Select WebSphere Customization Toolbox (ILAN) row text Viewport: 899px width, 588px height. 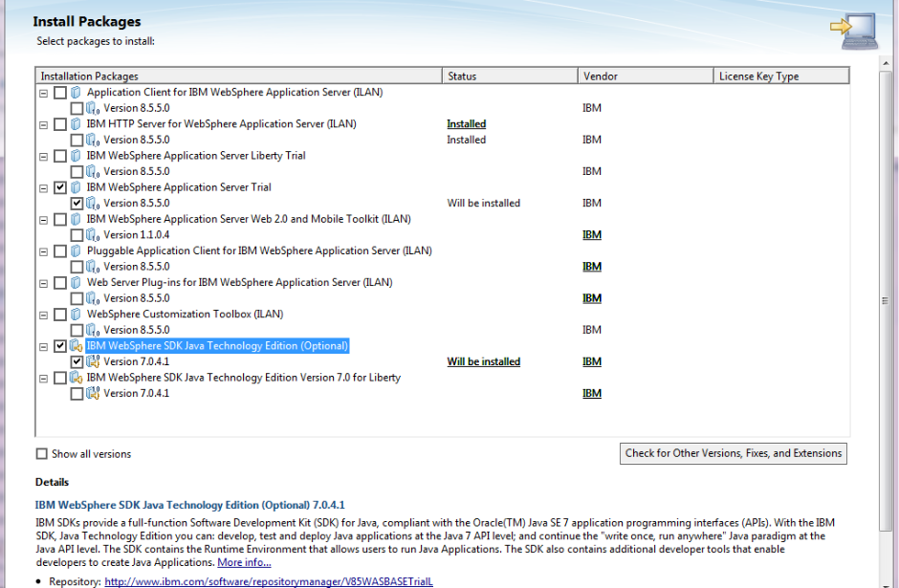185,314
